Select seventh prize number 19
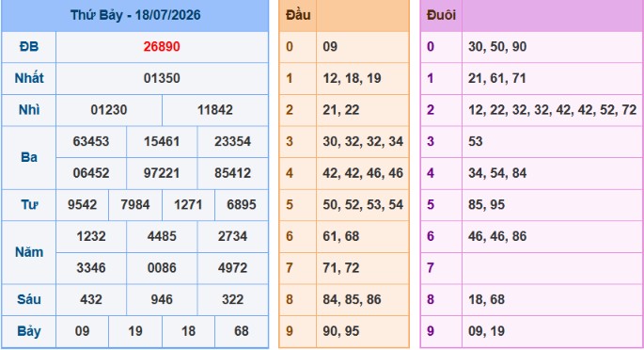 pos(135,331)
